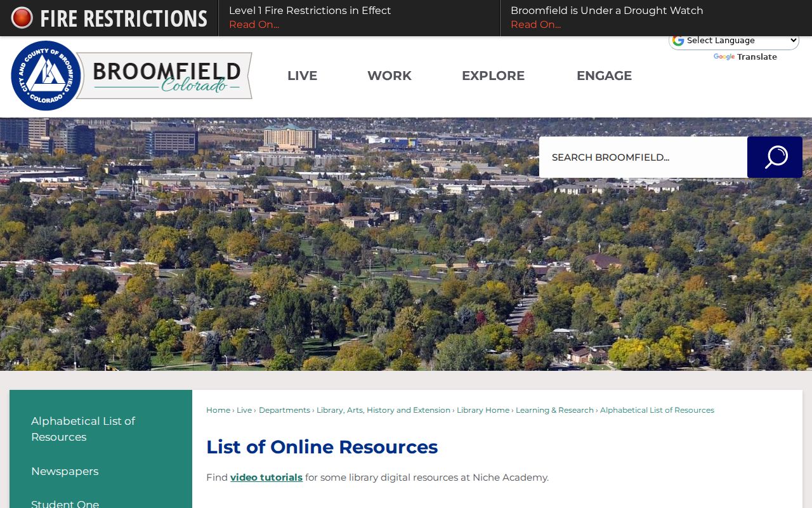Open Library, Arts, History and Extension breadcrumb
Image resolution: width=812 pixels, height=508 pixels.
pyautogui.click(x=383, y=410)
